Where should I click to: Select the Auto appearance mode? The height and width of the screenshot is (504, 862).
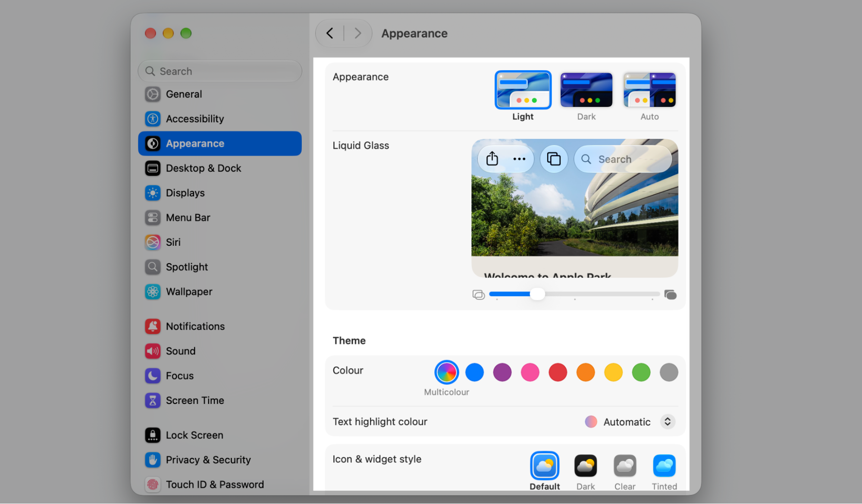point(649,96)
